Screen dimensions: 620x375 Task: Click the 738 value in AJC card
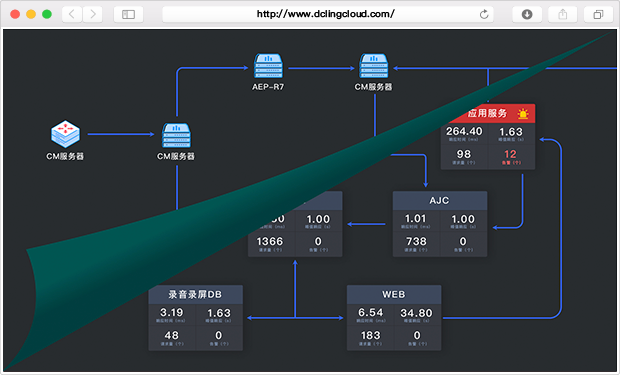[416, 241]
